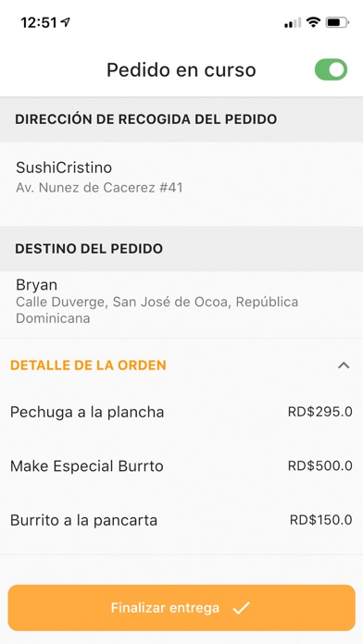
Task: Select the Make Especial Burrto item
Action: click(x=181, y=466)
